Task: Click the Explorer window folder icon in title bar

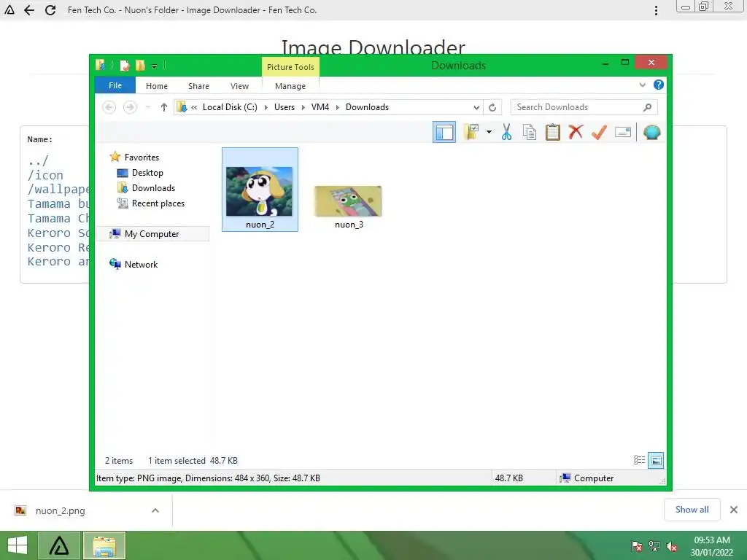Action: pos(101,65)
